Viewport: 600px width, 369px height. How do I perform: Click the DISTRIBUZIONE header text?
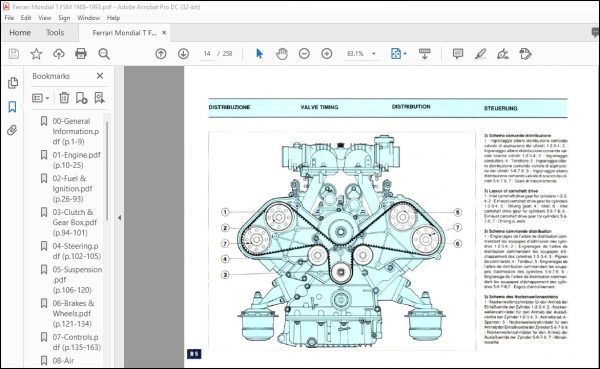(x=229, y=107)
